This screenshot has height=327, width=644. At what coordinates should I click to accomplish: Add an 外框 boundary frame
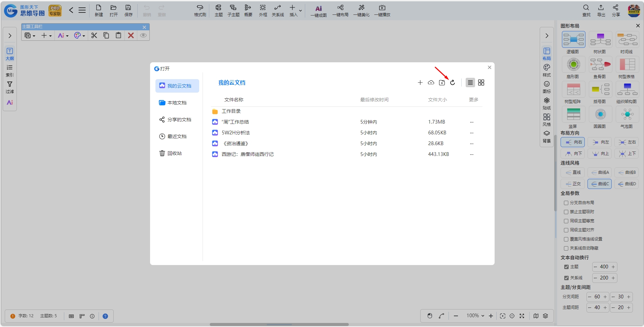tap(263, 10)
